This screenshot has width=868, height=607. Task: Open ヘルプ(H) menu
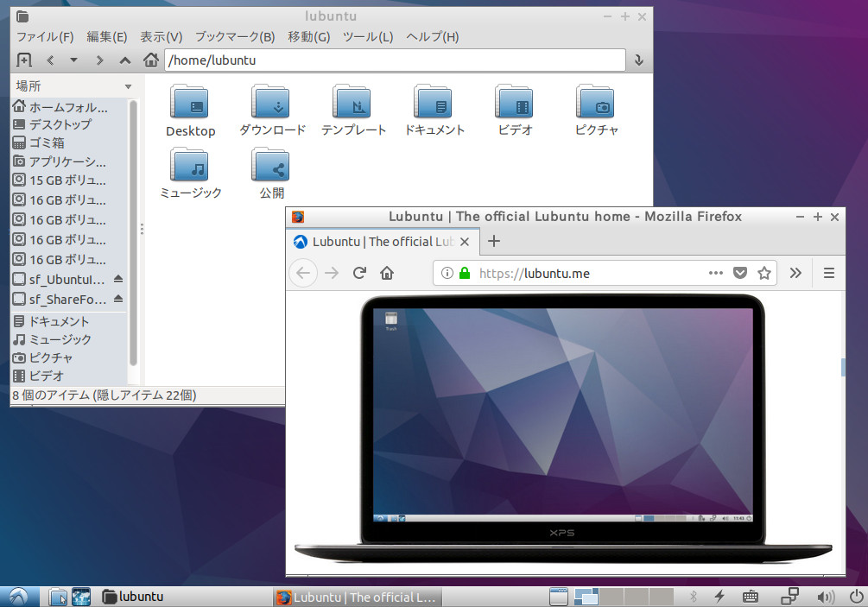tap(433, 37)
